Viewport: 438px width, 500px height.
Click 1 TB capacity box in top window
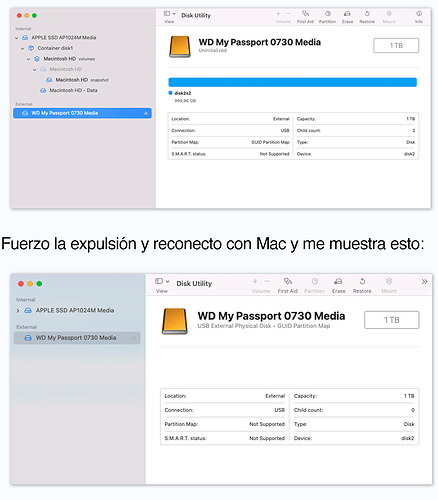point(396,46)
